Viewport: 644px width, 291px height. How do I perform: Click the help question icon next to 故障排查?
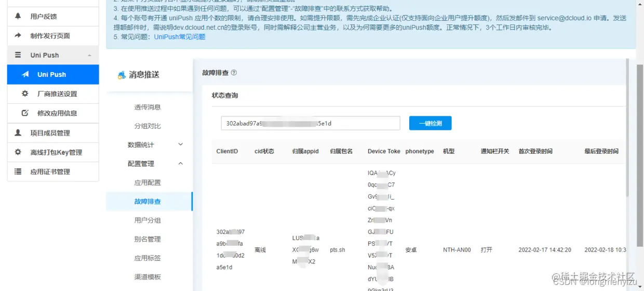click(x=234, y=73)
